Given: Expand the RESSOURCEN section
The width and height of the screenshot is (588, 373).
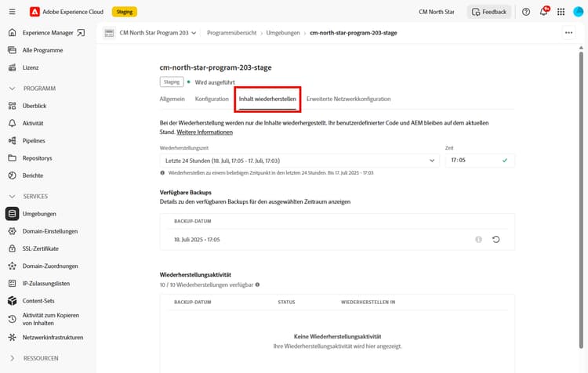Looking at the screenshot, I should click(x=12, y=358).
